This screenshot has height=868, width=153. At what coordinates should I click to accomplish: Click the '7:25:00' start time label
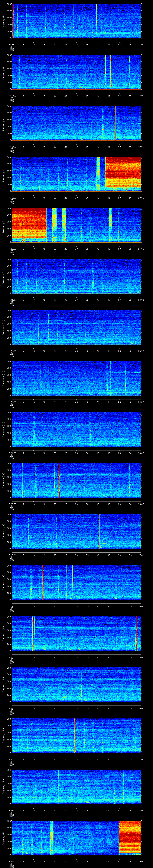[x=12, y=504]
